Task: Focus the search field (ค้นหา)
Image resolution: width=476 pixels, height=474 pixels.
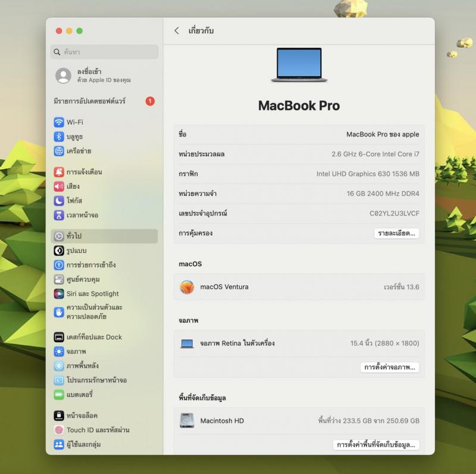Action: 104,52
